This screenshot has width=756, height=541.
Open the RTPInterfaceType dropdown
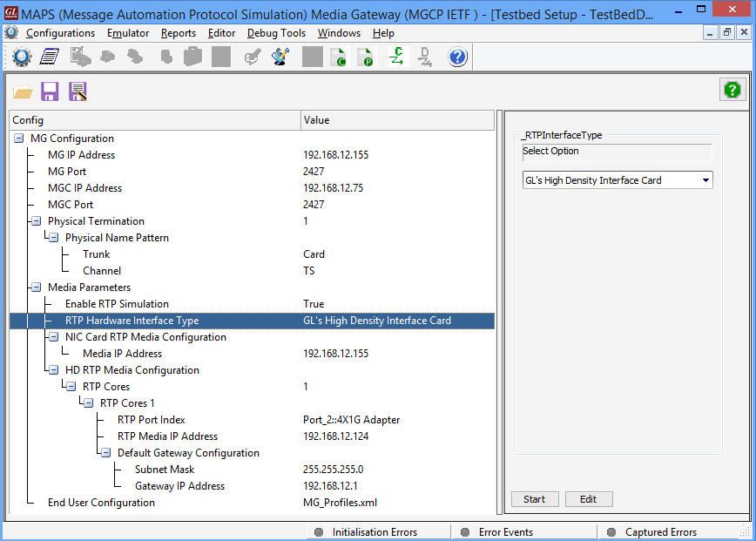tap(618, 180)
